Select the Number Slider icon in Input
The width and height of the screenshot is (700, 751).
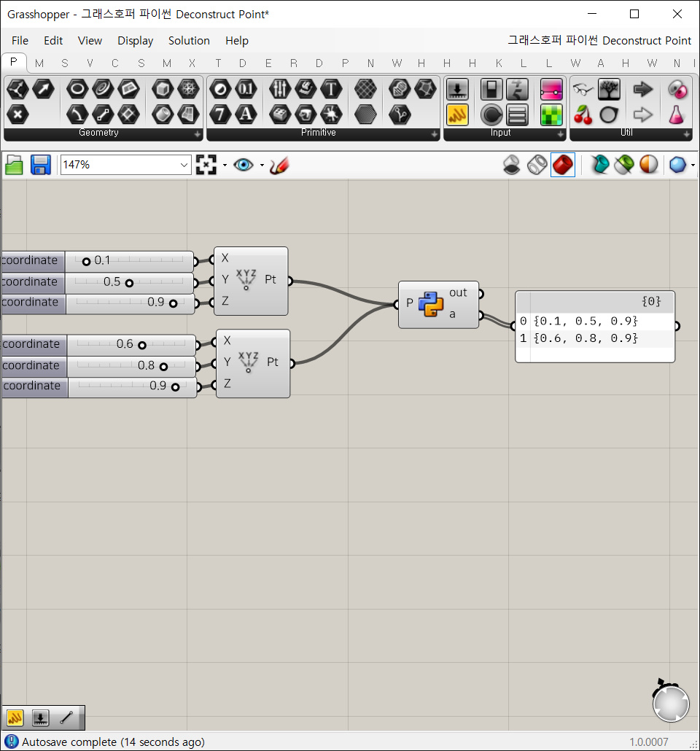click(x=457, y=89)
